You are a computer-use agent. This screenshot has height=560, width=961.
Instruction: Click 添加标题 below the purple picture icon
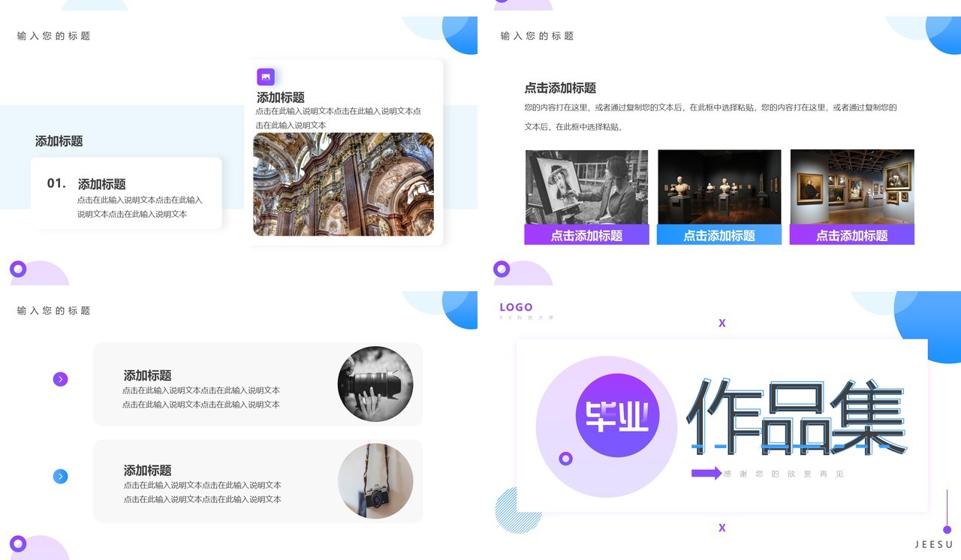coord(281,98)
